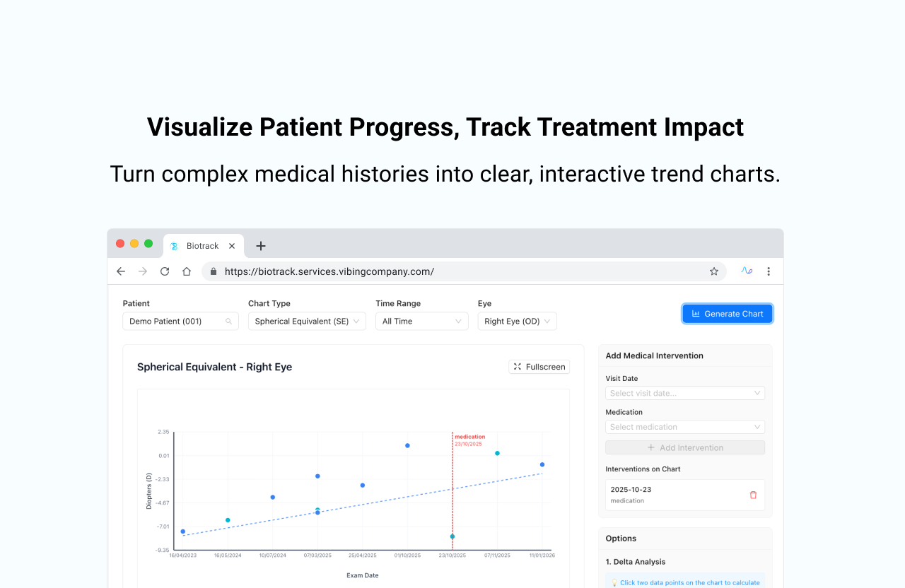Open the Chart Type dropdown
This screenshot has height=588, width=905.
pos(307,321)
